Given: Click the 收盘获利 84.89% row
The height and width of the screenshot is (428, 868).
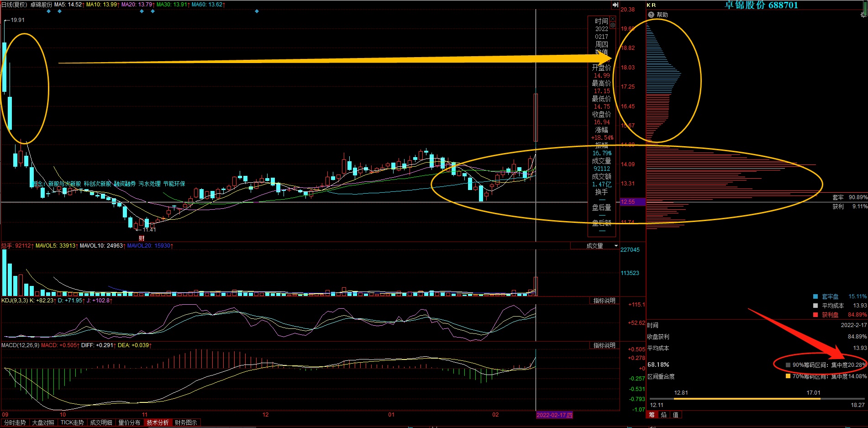Looking at the screenshot, I should [757, 337].
